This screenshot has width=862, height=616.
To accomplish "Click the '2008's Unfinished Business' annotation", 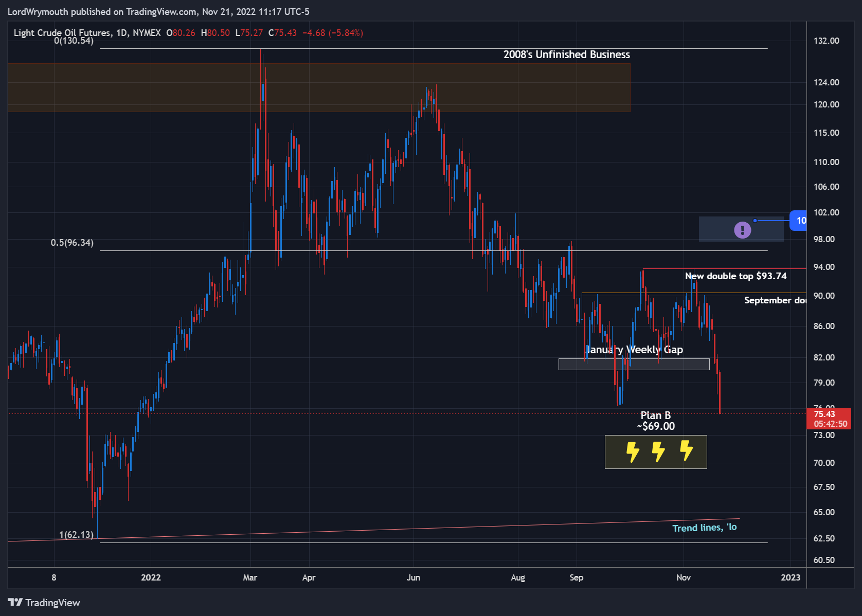I will point(566,55).
